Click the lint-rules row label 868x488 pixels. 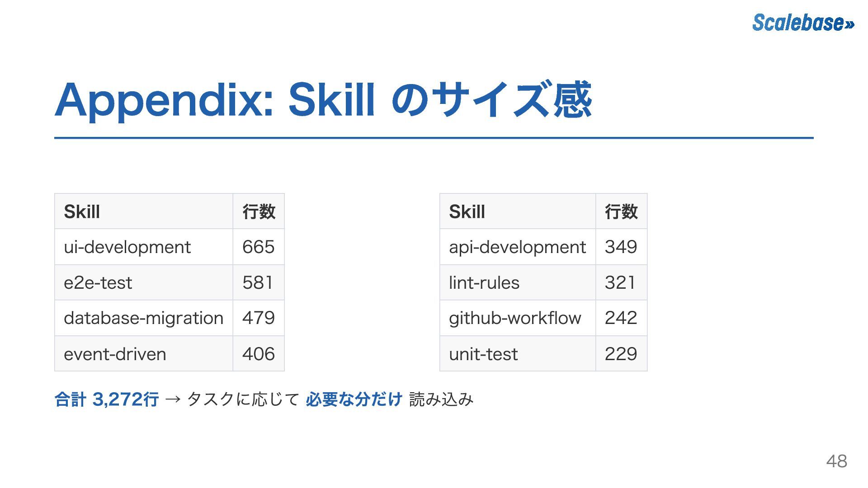coord(484,283)
